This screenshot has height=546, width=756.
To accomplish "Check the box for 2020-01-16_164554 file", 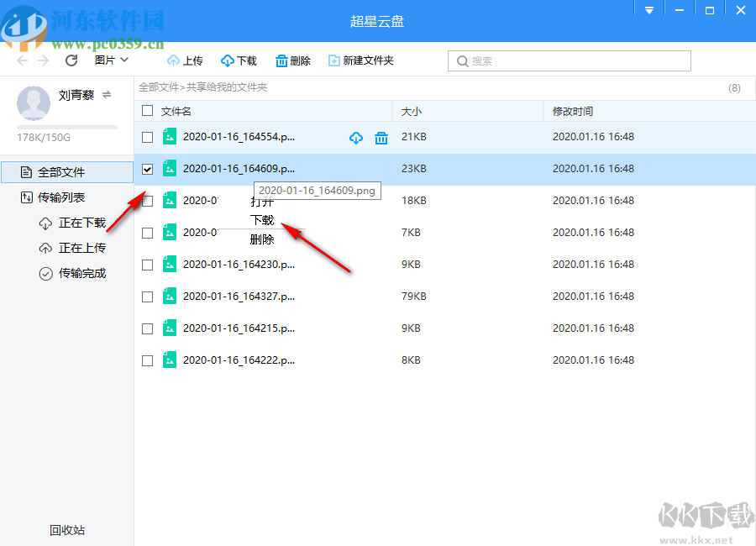I will click(x=148, y=138).
